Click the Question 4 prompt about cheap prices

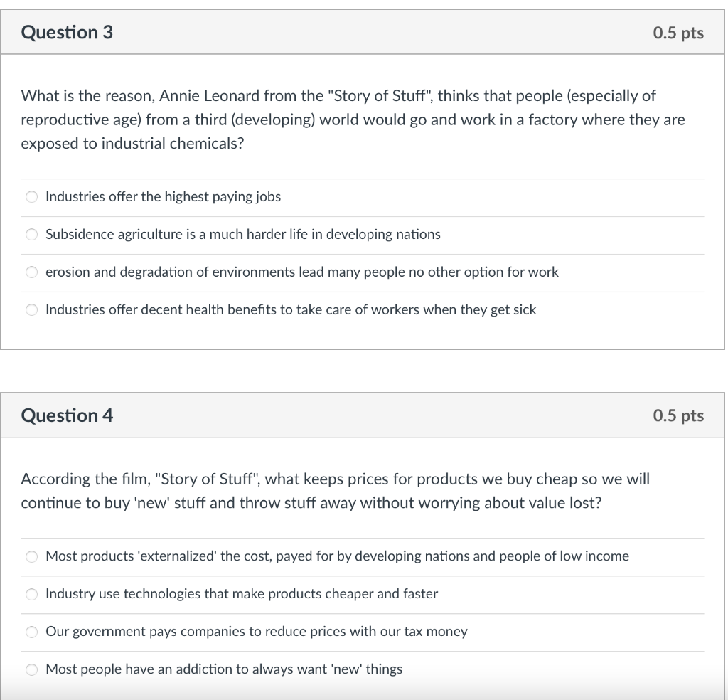[336, 491]
